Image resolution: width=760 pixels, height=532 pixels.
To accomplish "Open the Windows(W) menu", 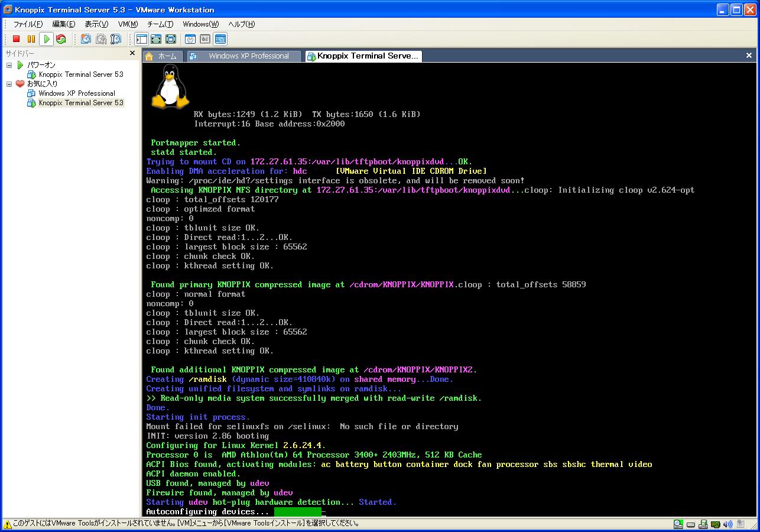I will pyautogui.click(x=200, y=24).
